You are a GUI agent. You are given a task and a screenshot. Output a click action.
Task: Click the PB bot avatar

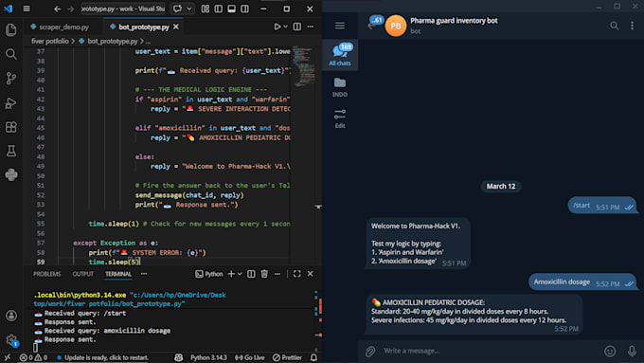pyautogui.click(x=396, y=26)
